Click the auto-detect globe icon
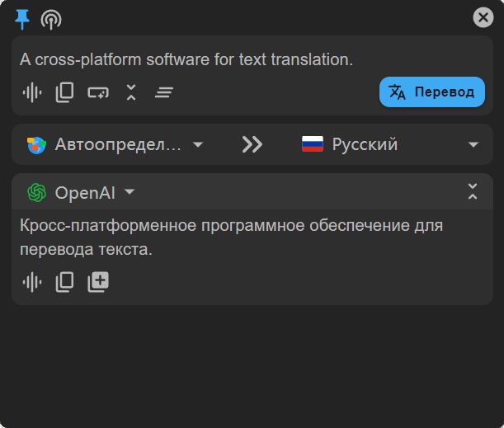504x428 pixels. coord(36,145)
